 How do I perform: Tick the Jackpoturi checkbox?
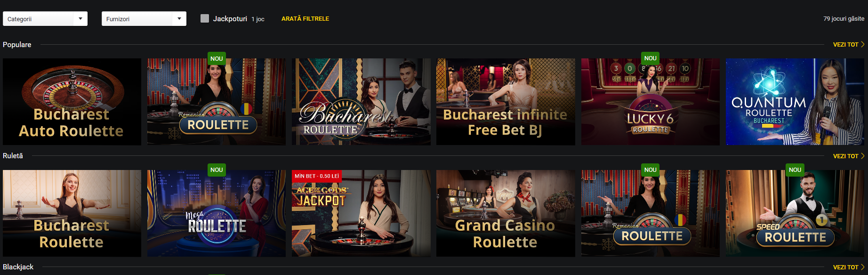[205, 18]
